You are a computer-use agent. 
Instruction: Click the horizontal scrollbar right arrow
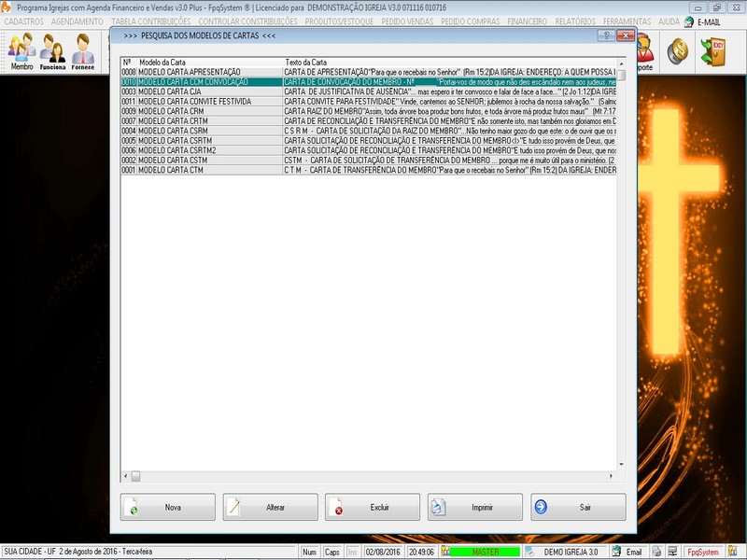pyautogui.click(x=612, y=476)
